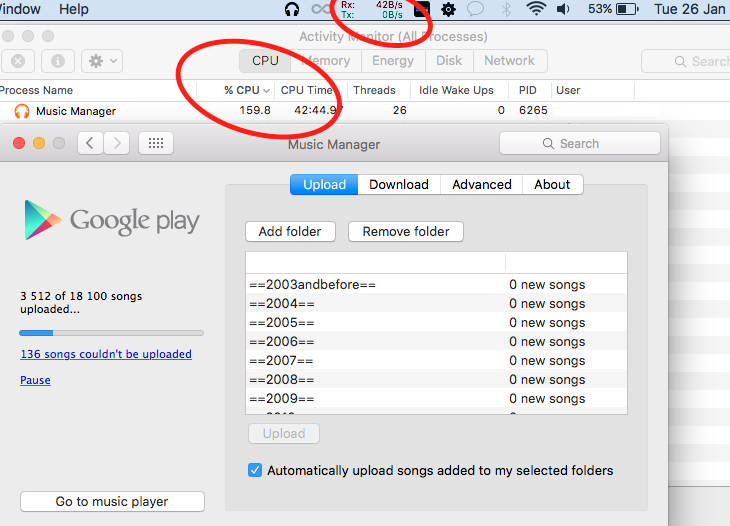Viewport: 730px width, 526px height.
Task: Click the network Rx/Tx speed indicator
Action: click(372, 9)
